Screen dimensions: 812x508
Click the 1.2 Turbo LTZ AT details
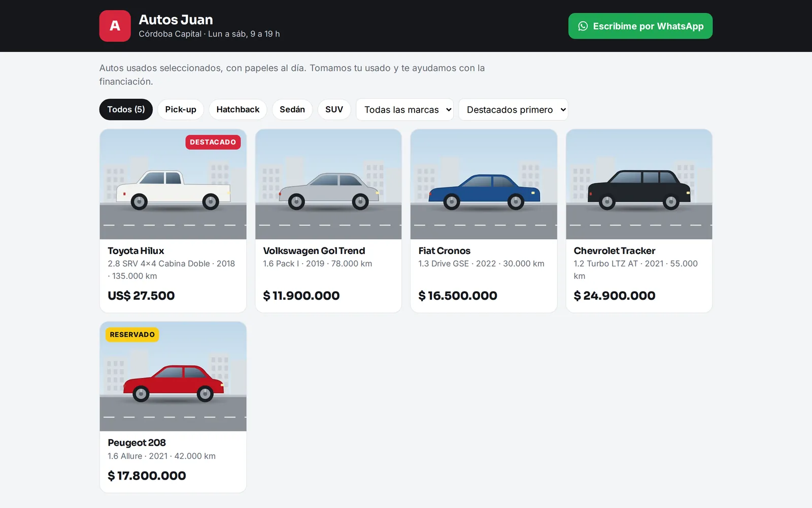click(635, 270)
